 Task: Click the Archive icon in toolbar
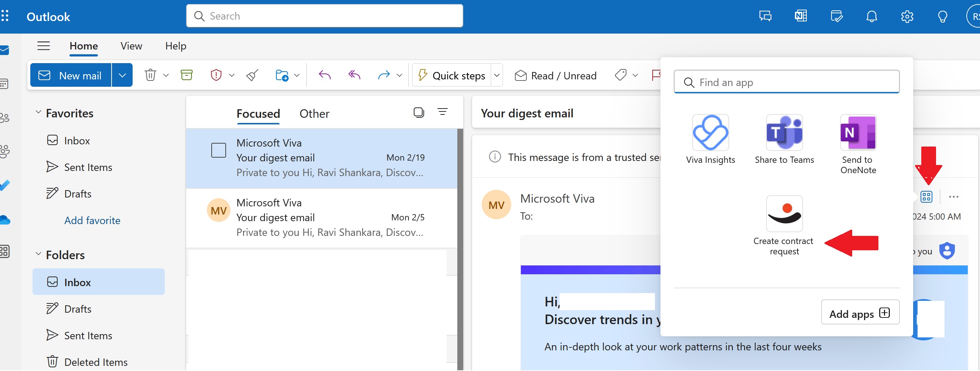pos(187,75)
